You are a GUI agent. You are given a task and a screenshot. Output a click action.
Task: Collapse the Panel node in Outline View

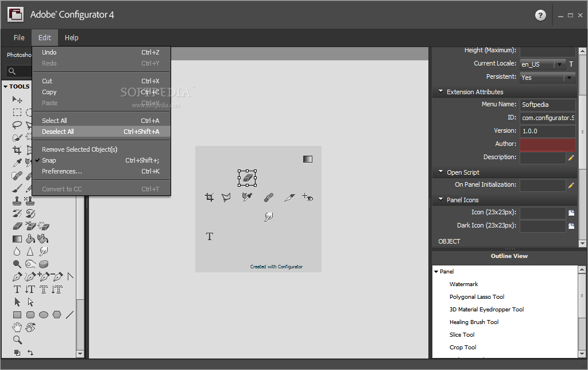tap(436, 272)
